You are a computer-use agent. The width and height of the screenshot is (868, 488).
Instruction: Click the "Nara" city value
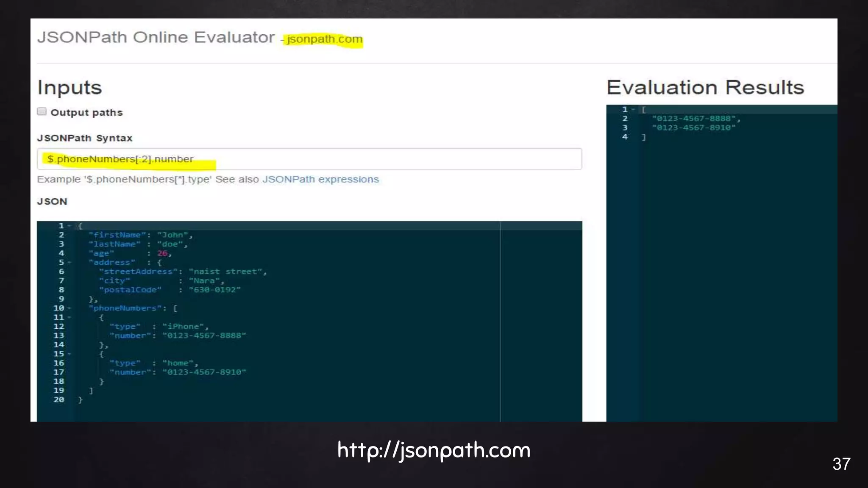(204, 281)
